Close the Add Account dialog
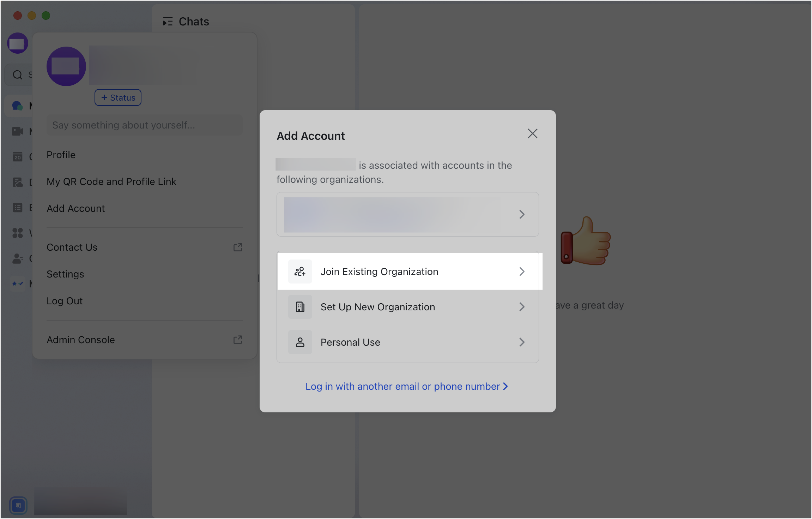This screenshot has width=812, height=519. point(533,133)
